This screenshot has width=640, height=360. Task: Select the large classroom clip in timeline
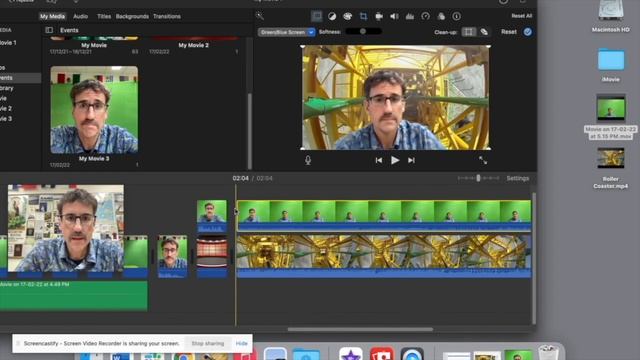(66, 228)
